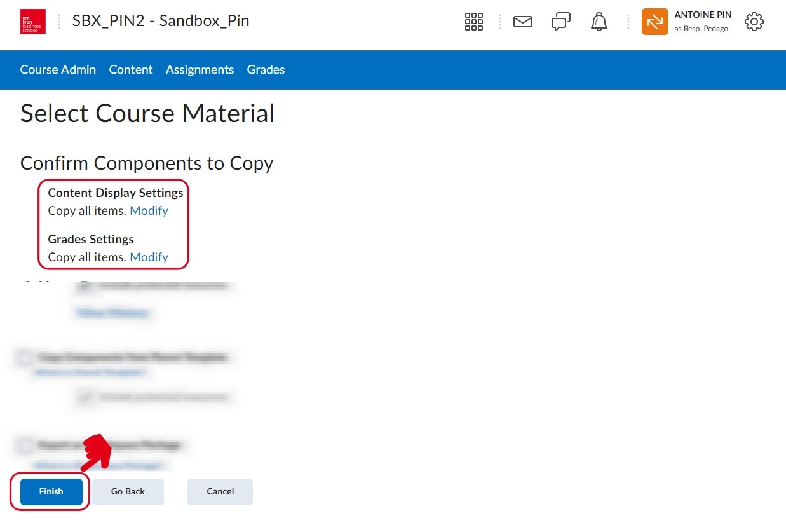Open subscription alerts chat bubble icon

point(560,22)
